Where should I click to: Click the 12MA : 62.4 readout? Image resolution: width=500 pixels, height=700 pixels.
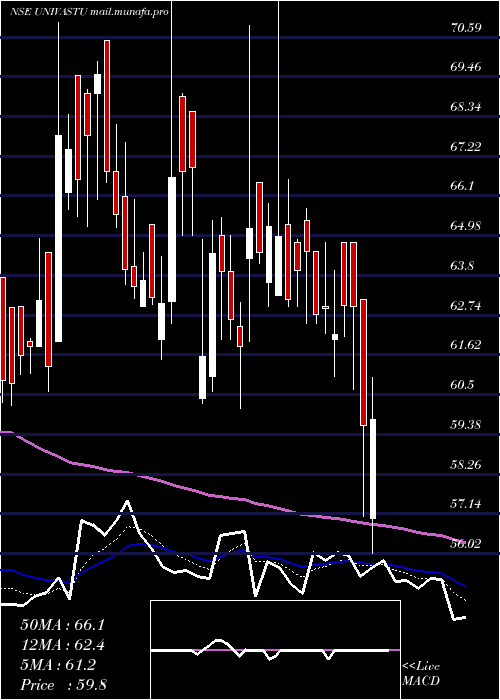(x=62, y=645)
